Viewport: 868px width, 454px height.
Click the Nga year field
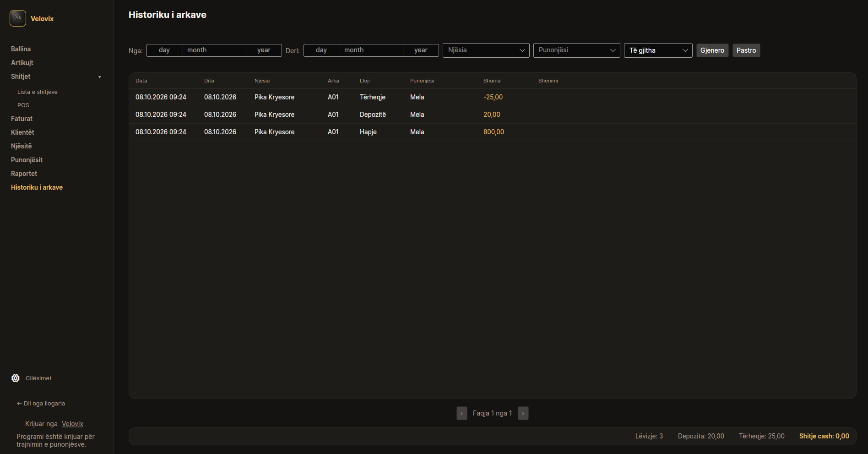[264, 50]
